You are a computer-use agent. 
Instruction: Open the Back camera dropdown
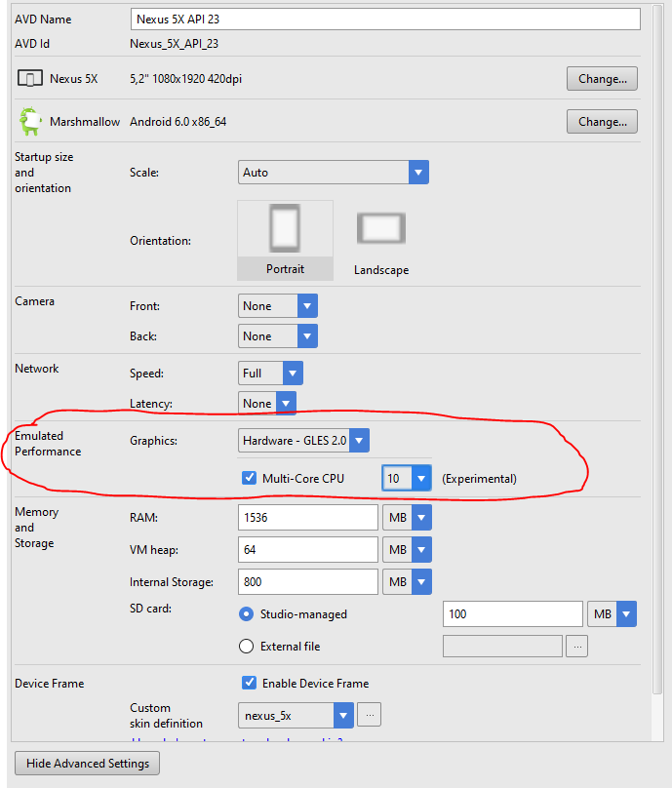[x=277, y=336]
